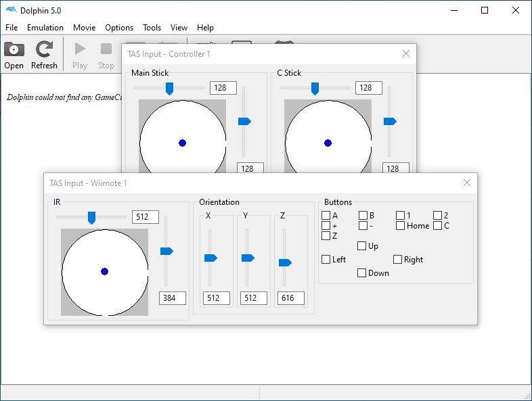
Task: Click the Refresh toolbar icon
Action: tap(44, 49)
